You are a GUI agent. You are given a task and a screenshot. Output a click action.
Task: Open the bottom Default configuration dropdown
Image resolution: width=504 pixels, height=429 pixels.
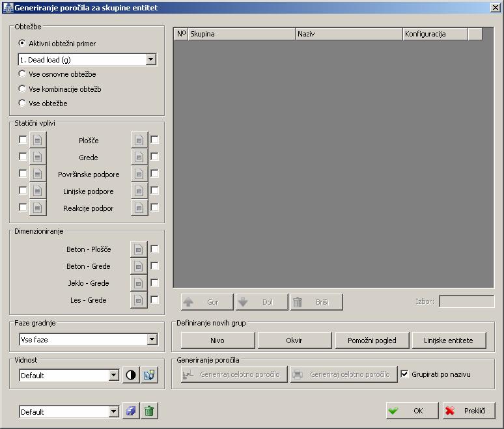click(x=114, y=411)
